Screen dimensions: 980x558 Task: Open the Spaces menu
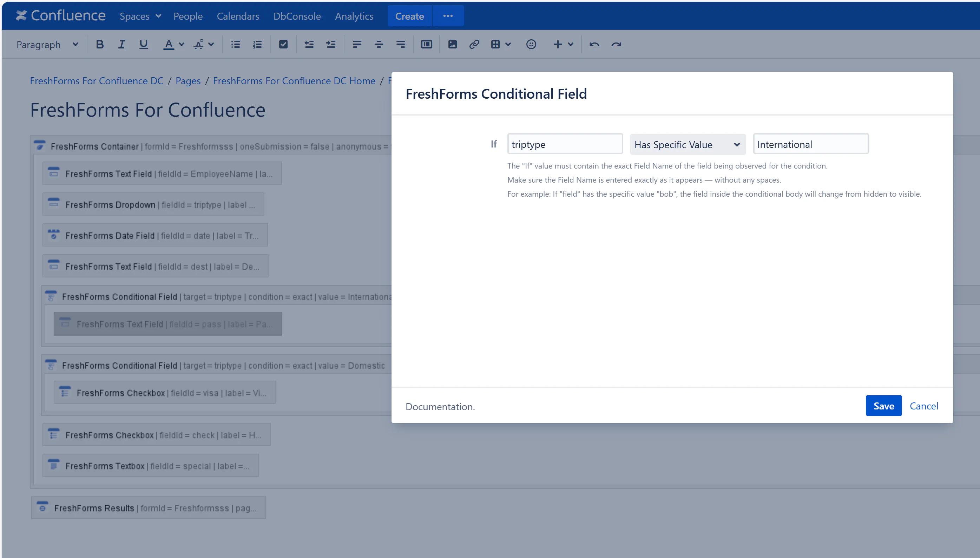coord(140,16)
